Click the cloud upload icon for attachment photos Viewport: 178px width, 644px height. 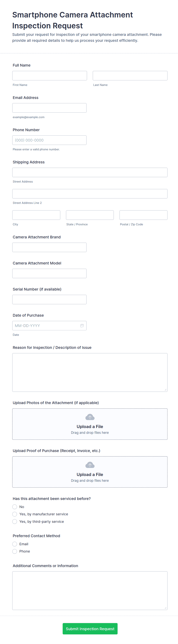(90, 417)
